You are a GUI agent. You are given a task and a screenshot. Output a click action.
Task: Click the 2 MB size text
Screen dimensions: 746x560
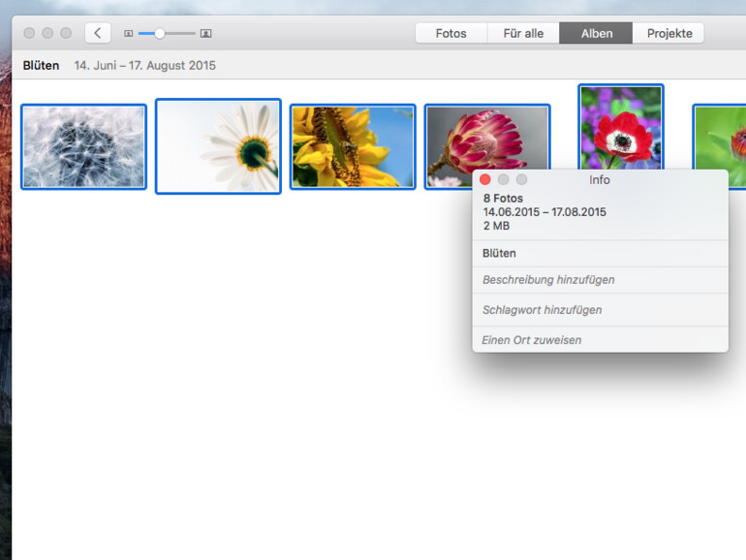point(496,226)
